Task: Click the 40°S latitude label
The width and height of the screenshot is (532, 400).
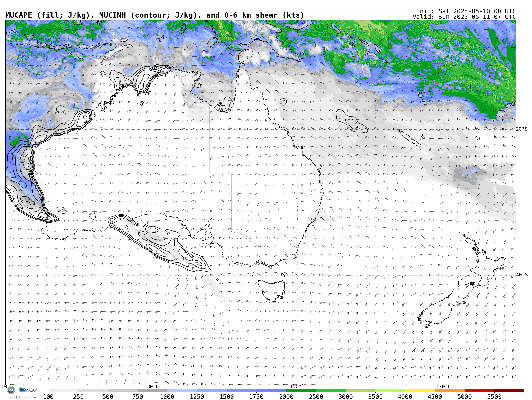Action: (x=522, y=275)
